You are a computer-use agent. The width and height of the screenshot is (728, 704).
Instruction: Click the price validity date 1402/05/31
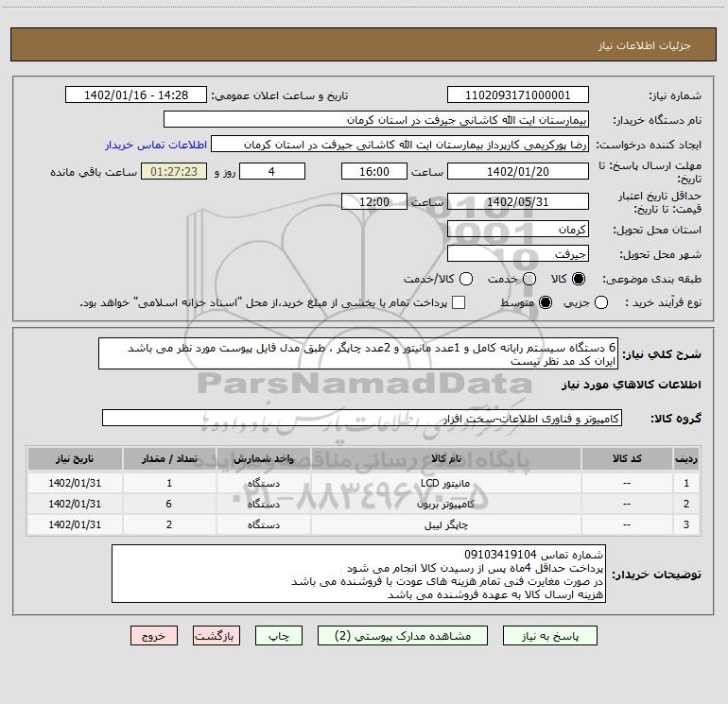518,201
